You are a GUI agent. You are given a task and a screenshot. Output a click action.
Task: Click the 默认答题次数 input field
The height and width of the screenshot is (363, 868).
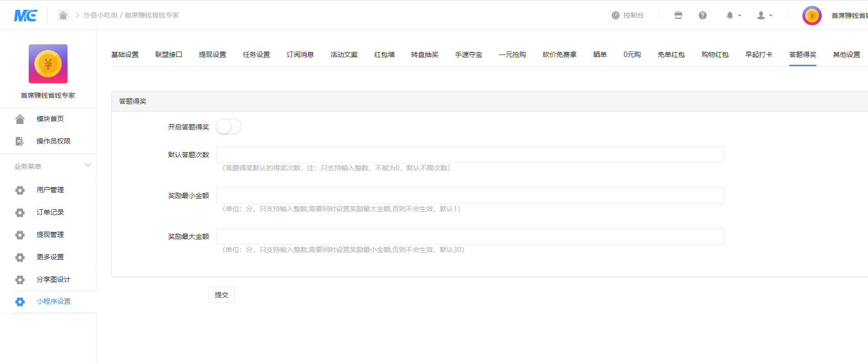coord(469,155)
